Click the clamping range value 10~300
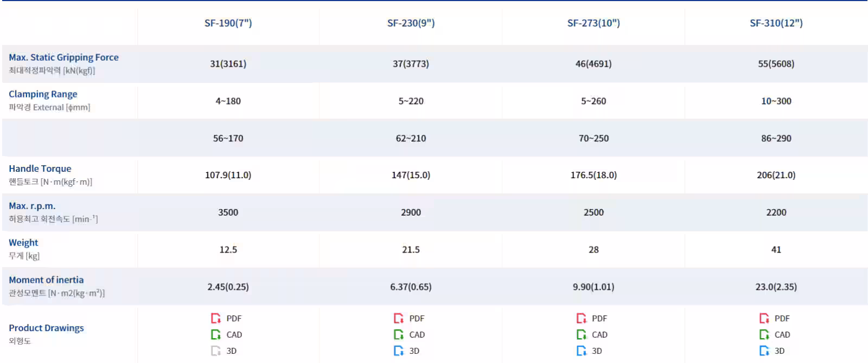The width and height of the screenshot is (868, 363). 776,101
